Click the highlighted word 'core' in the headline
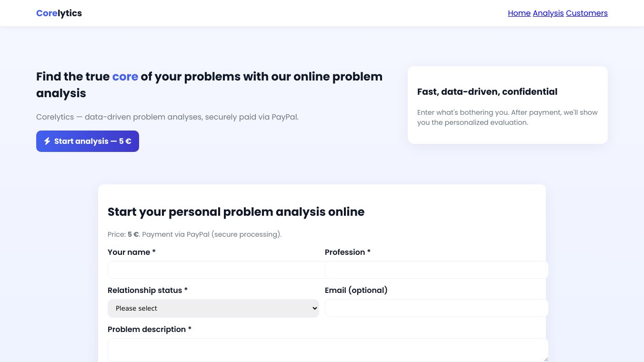This screenshot has height=362, width=644. [125, 76]
